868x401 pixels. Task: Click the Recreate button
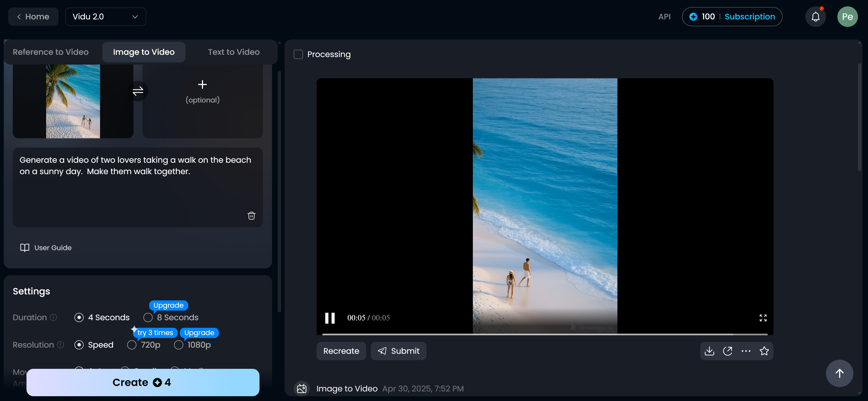341,351
